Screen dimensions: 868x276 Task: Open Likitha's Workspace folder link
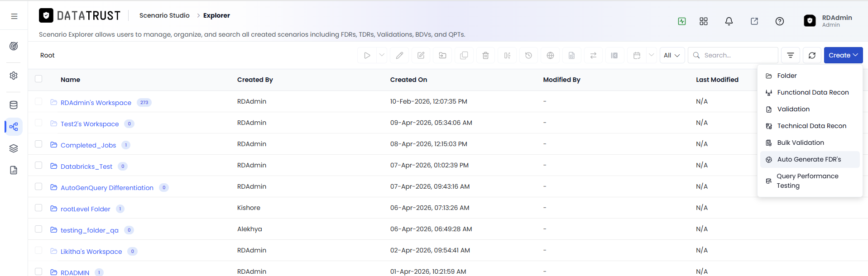[91, 252]
